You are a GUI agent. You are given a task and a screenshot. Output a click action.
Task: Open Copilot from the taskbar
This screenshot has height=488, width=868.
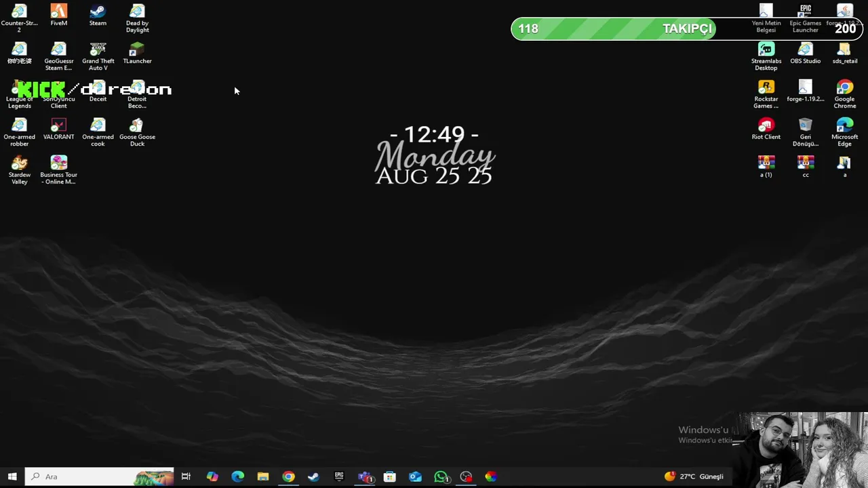pyautogui.click(x=212, y=476)
